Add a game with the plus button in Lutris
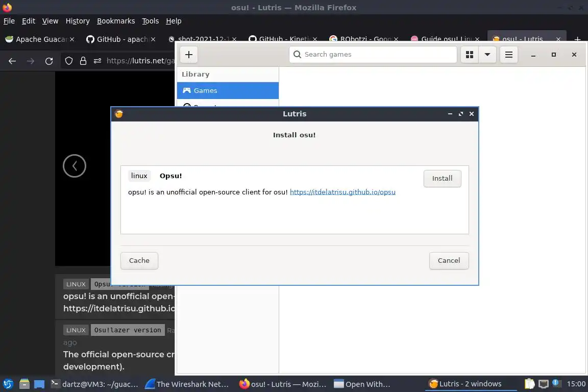588x392 pixels. coord(189,55)
